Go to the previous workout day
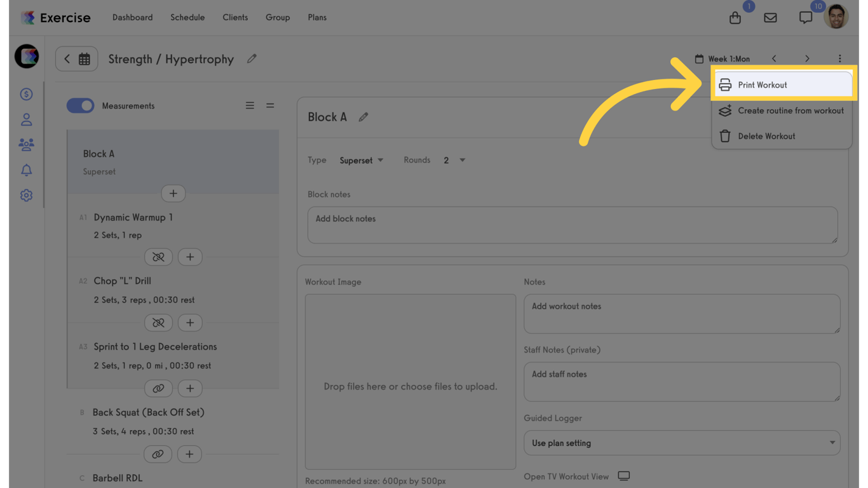The width and height of the screenshot is (868, 488). tap(774, 58)
